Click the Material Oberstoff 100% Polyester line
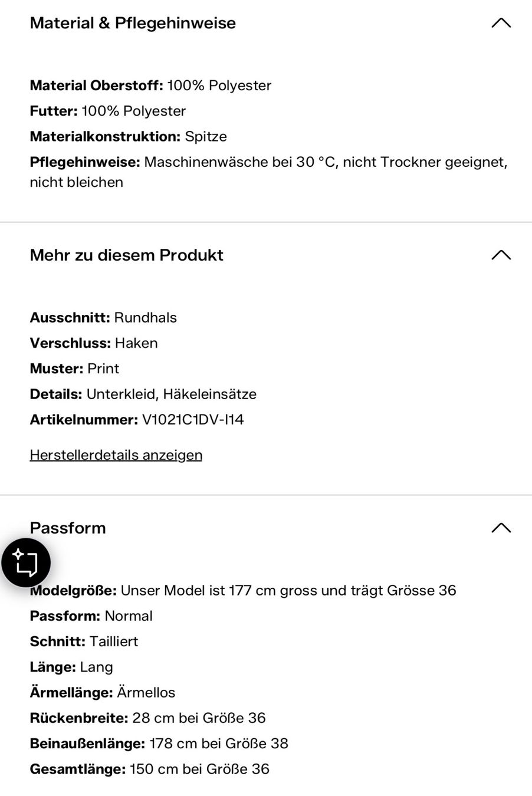Image resolution: width=532 pixels, height=796 pixels. pyautogui.click(x=150, y=85)
